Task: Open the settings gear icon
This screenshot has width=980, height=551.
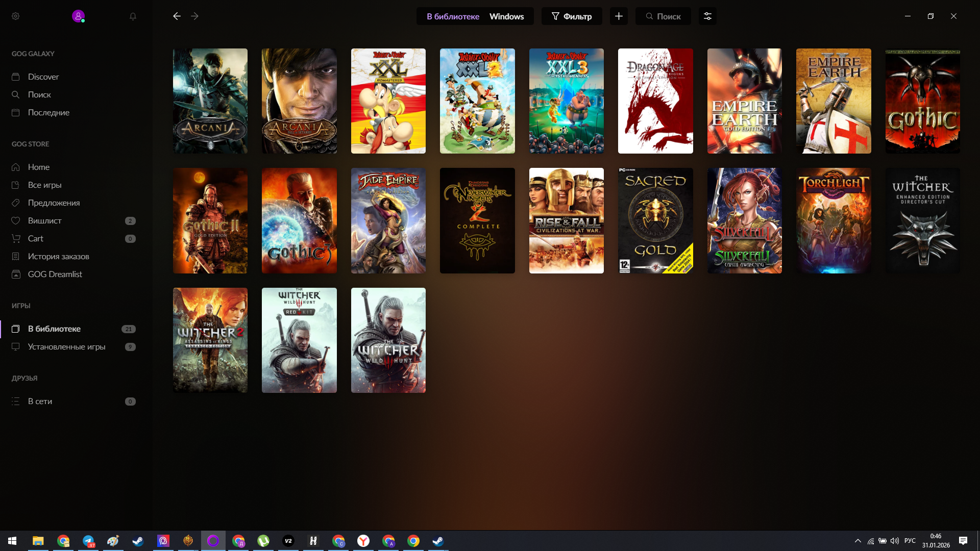Action: tap(16, 16)
